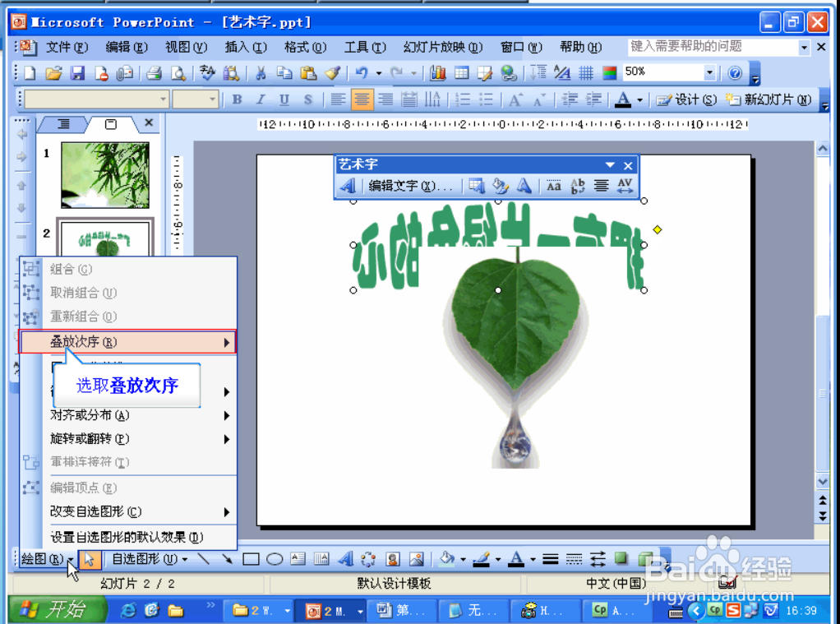Toggle Italic formatting

click(261, 99)
